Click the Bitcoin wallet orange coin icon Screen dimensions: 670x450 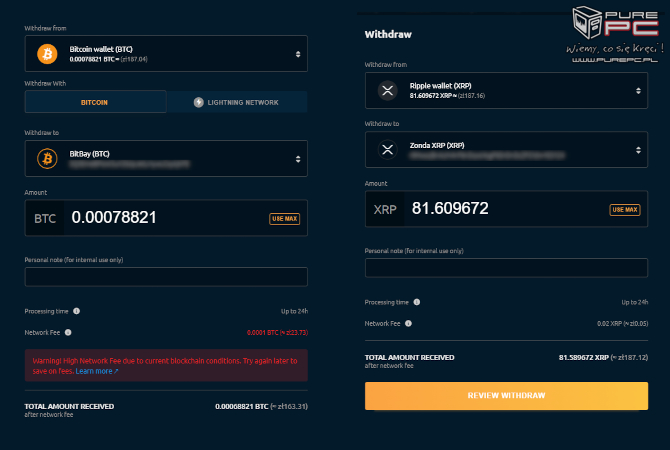click(47, 54)
